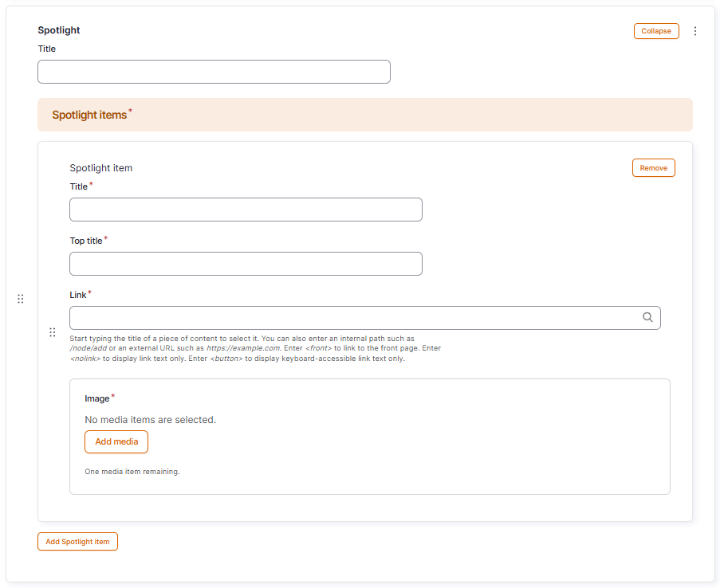Click the No media items are selected text
Viewport: 720px width, 588px height.
[x=150, y=420]
